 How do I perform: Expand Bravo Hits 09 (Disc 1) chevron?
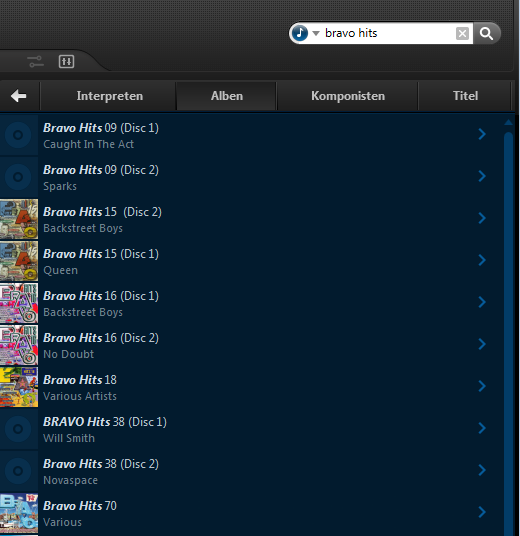(x=482, y=134)
